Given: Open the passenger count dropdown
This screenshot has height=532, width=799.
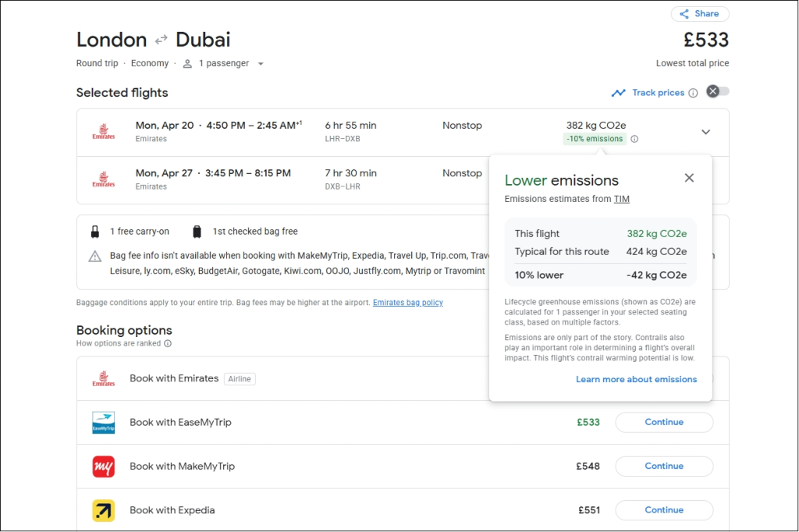Looking at the screenshot, I should tap(261, 64).
